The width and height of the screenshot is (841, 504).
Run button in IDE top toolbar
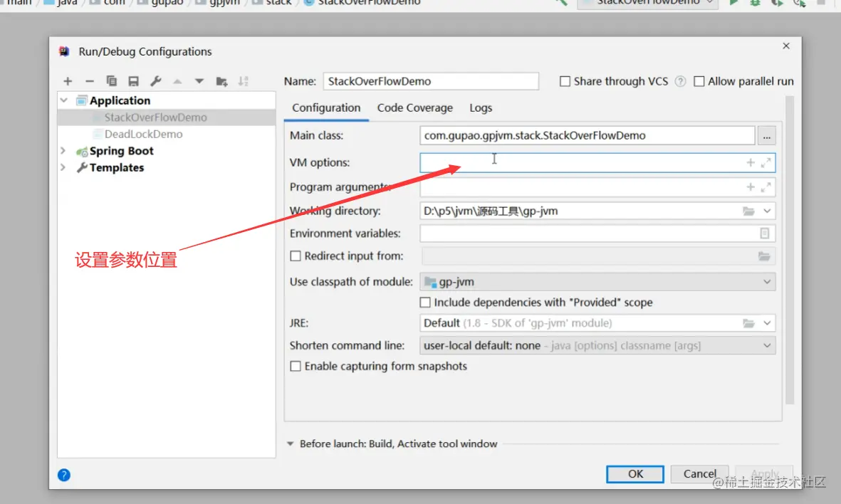click(x=733, y=3)
